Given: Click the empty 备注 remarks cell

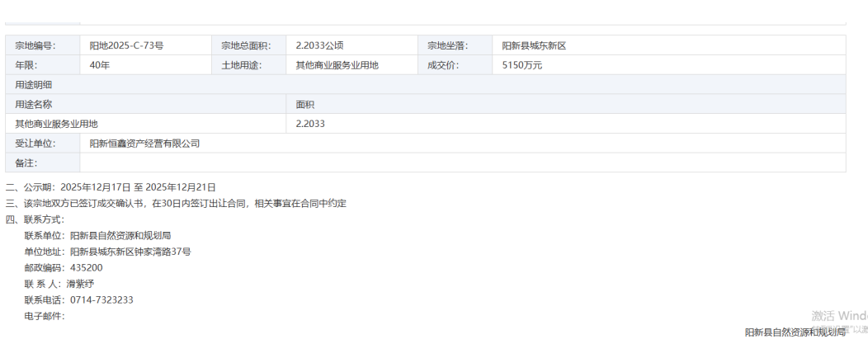Looking at the screenshot, I should (x=462, y=163).
